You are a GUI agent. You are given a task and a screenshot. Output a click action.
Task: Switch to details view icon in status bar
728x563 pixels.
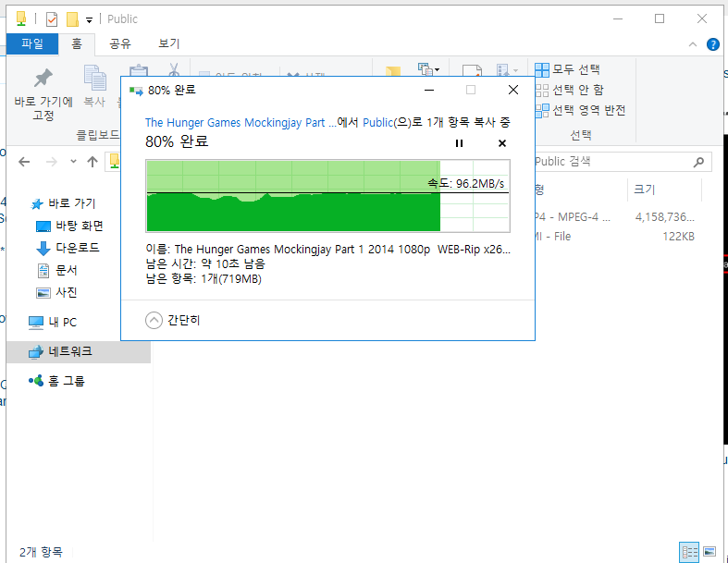click(x=689, y=552)
